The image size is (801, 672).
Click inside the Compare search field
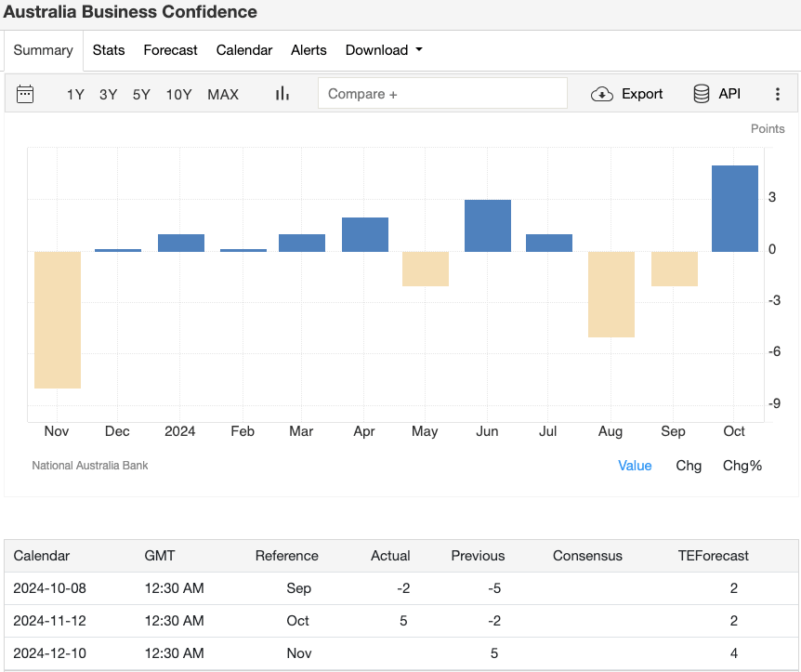click(x=443, y=93)
